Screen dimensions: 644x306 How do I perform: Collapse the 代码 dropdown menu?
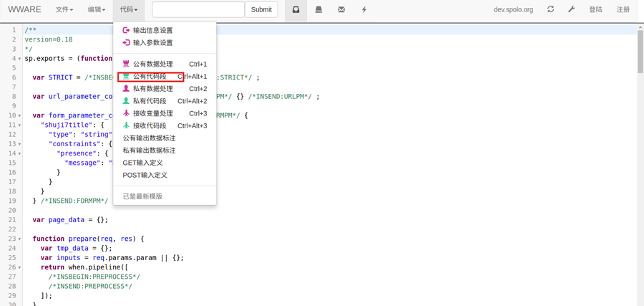coord(129,9)
